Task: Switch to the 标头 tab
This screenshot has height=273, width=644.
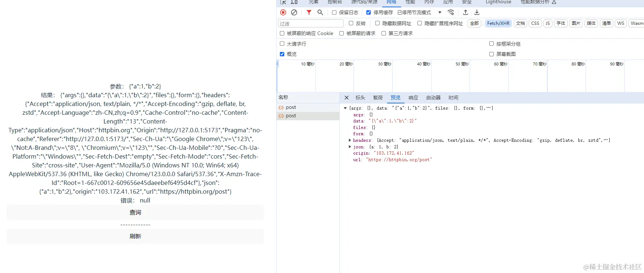Action: [360, 98]
